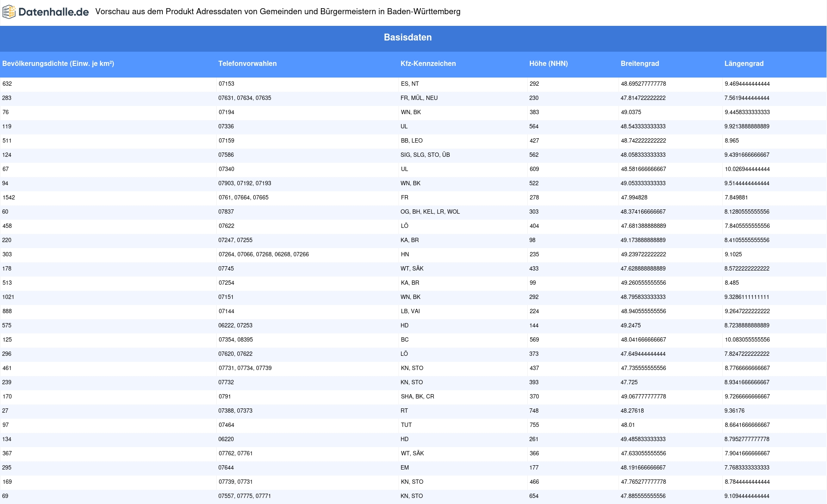This screenshot has width=827, height=504.
Task: Click plate cell 'LB, VAI'
Action: [410, 311]
